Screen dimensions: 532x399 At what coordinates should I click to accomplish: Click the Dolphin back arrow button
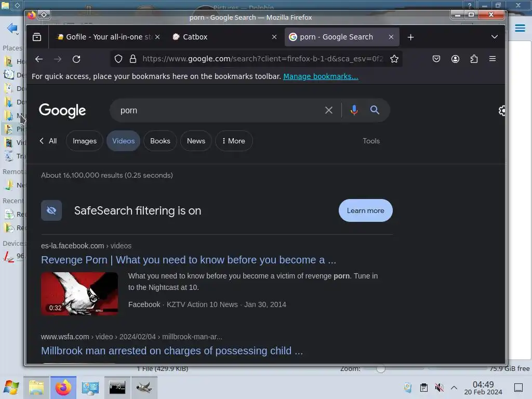click(x=12, y=28)
